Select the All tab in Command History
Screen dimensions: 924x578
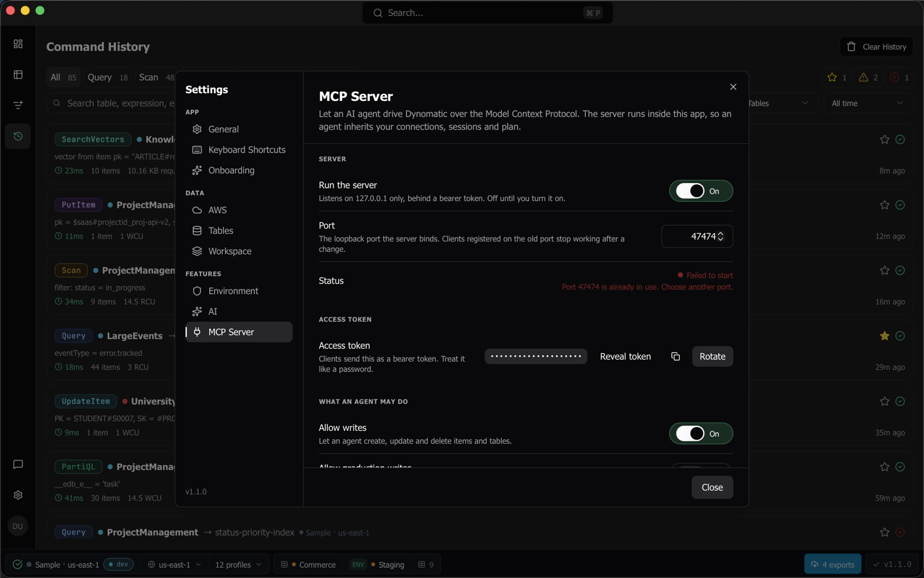point(64,78)
